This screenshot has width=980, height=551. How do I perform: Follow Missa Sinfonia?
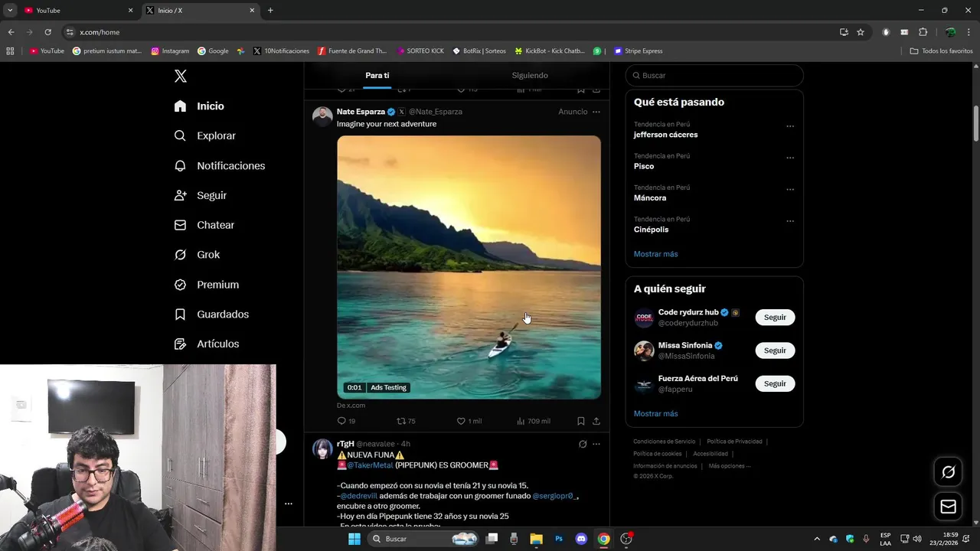click(775, 350)
